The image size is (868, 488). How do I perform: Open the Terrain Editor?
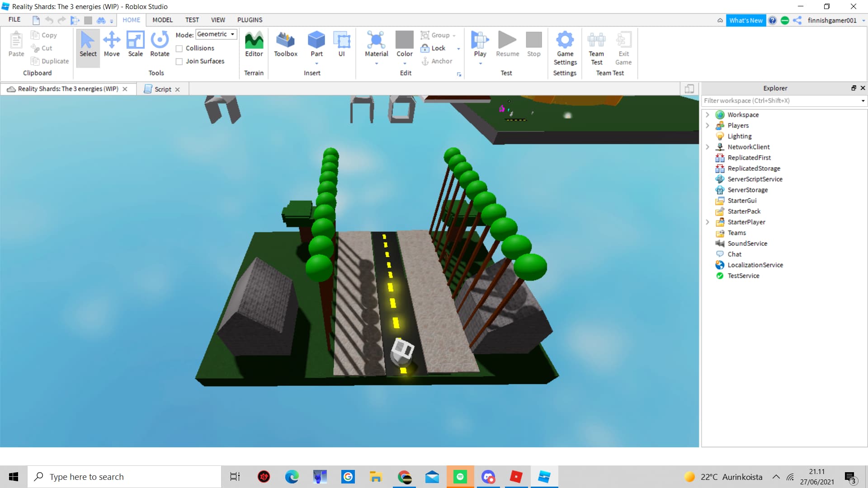254,44
